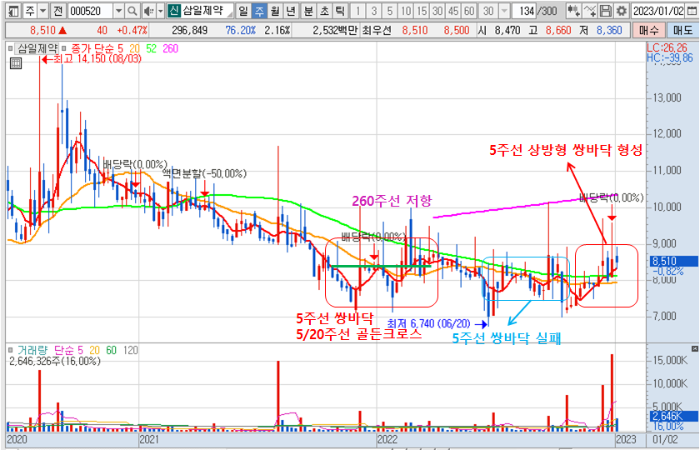Click the volume value 296,849
The width and height of the screenshot is (700, 450).
pos(190,30)
